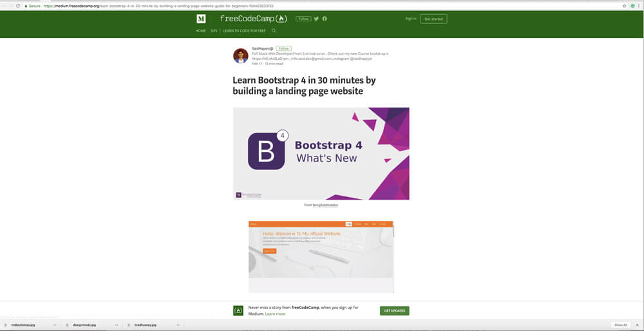Follow author SaidHayani@
This screenshot has width=644, height=331.
[283, 48]
